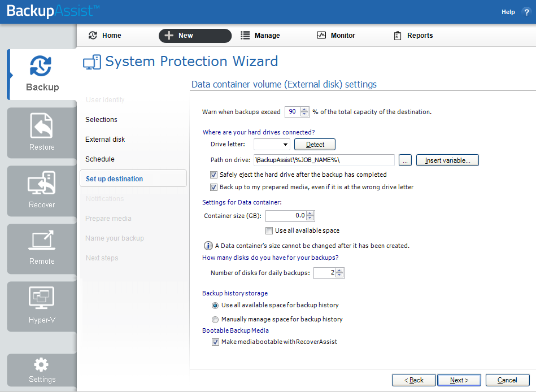Select the New tab
Image resolution: width=536 pixels, height=392 pixels.
tap(195, 36)
